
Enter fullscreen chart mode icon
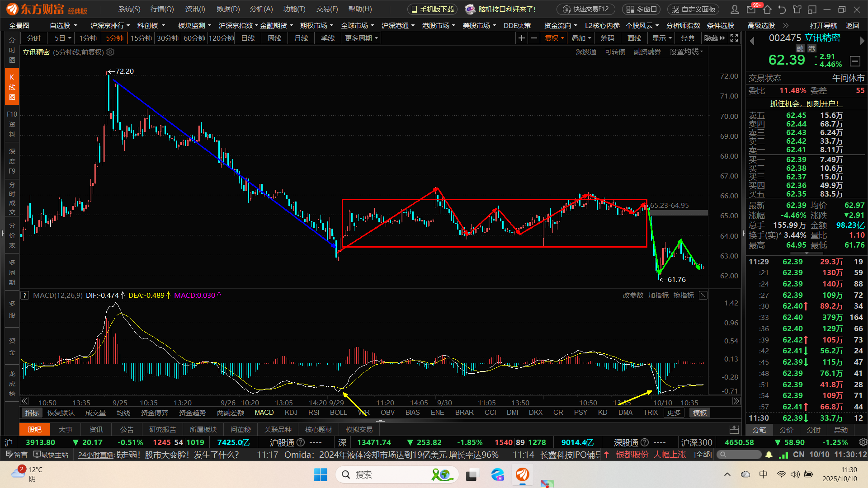tap(735, 38)
